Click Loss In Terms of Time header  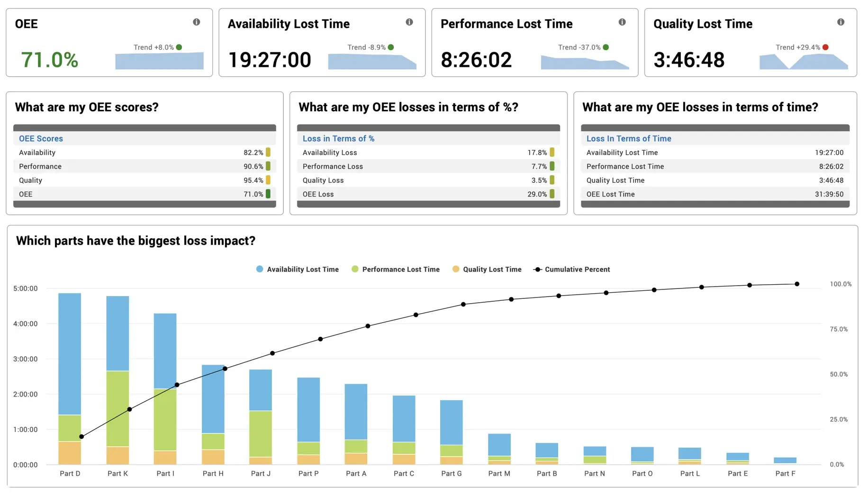629,138
